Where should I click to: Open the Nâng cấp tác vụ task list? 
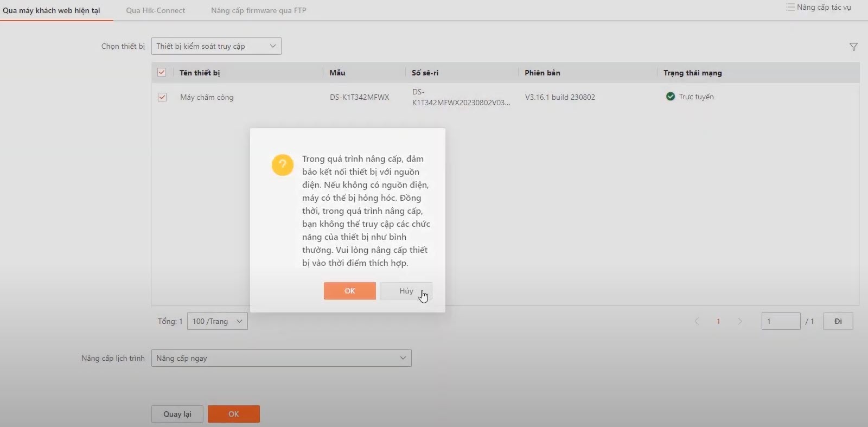(819, 8)
